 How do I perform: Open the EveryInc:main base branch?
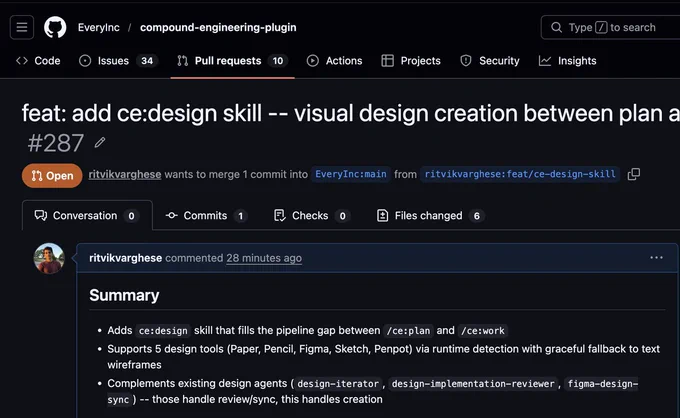tap(350, 174)
